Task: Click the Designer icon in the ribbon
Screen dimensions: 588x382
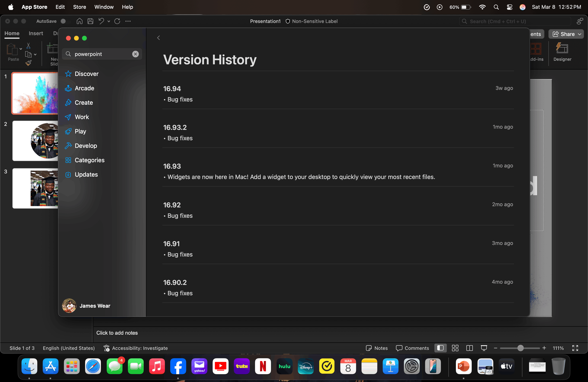Action: coord(562,48)
